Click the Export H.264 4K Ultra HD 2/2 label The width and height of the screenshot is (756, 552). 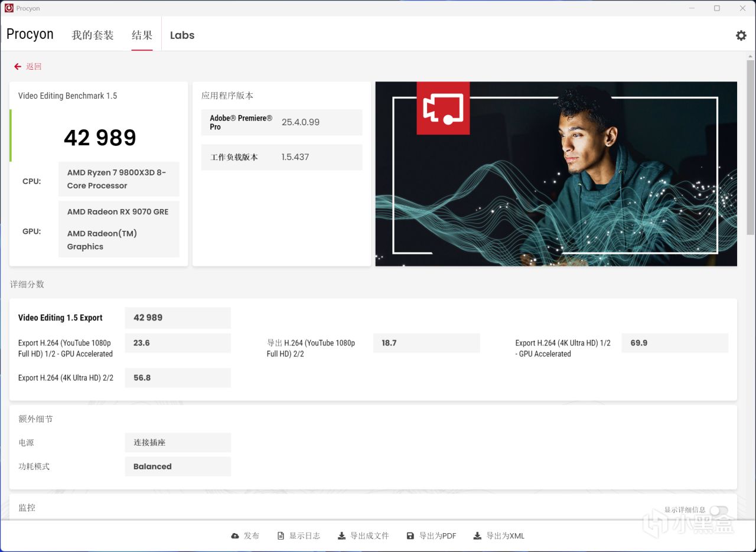pyautogui.click(x=66, y=378)
